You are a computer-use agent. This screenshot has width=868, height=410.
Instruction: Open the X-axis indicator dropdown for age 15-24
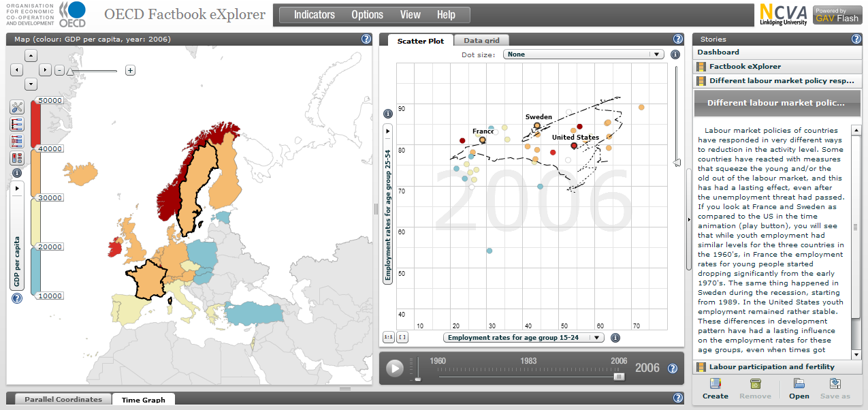pyautogui.click(x=524, y=337)
